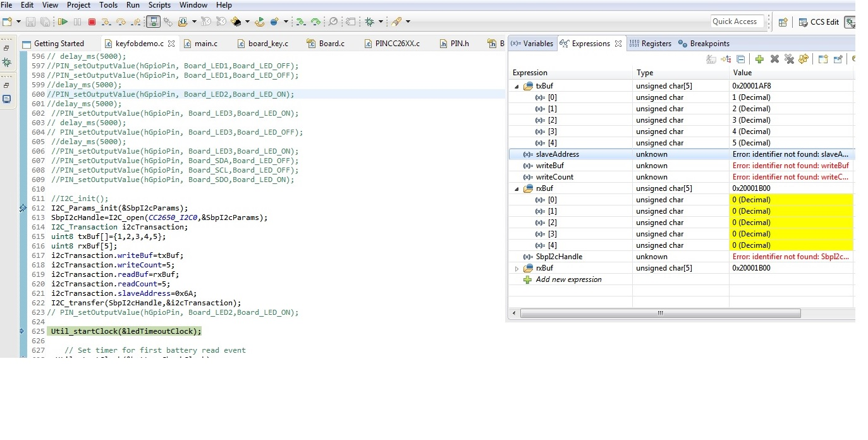Open the New file dropdown arrow
The height and width of the screenshot is (440, 868).
click(x=17, y=21)
